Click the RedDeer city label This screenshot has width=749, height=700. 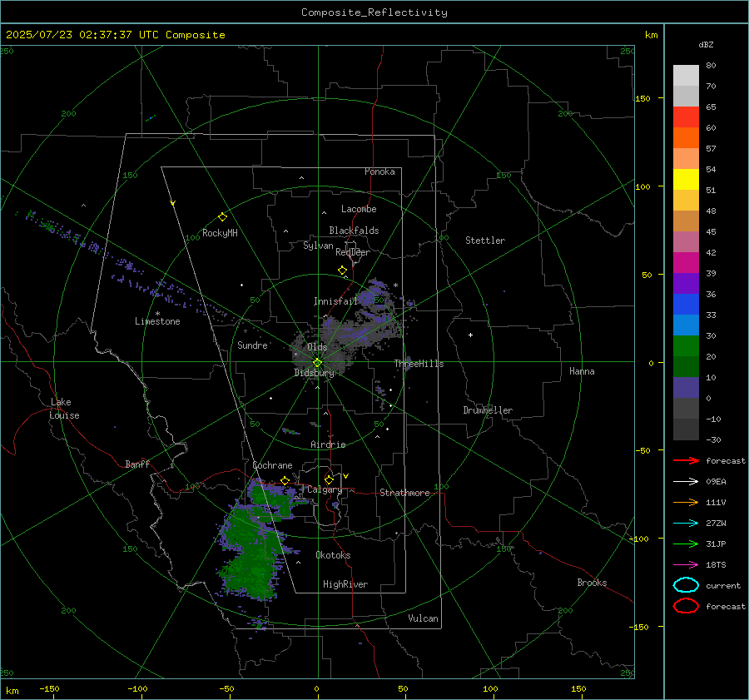[x=353, y=252]
